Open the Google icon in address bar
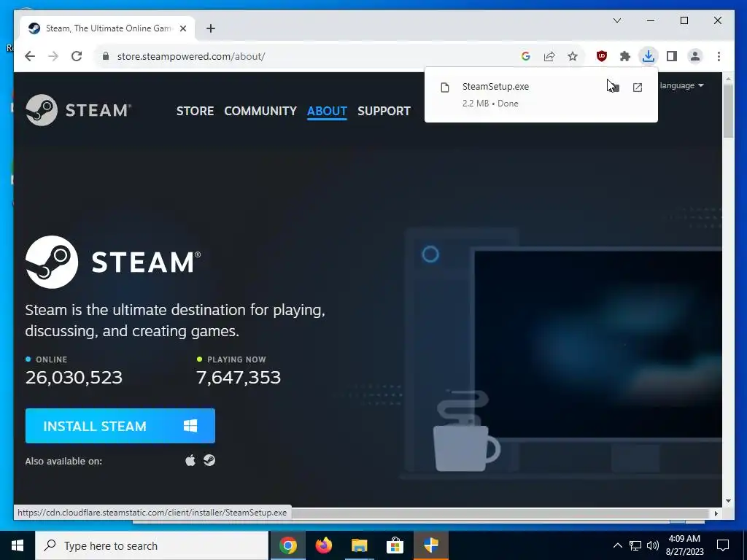The width and height of the screenshot is (747, 560). (x=526, y=56)
